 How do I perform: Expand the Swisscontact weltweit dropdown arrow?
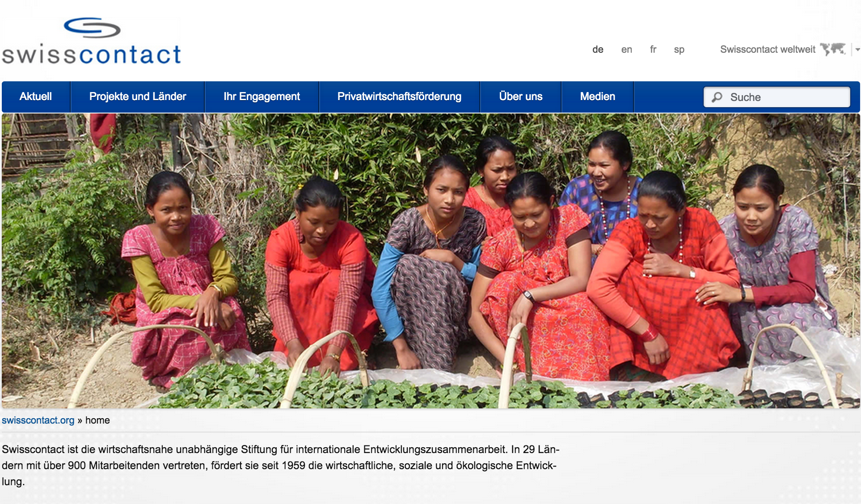pos(857,50)
